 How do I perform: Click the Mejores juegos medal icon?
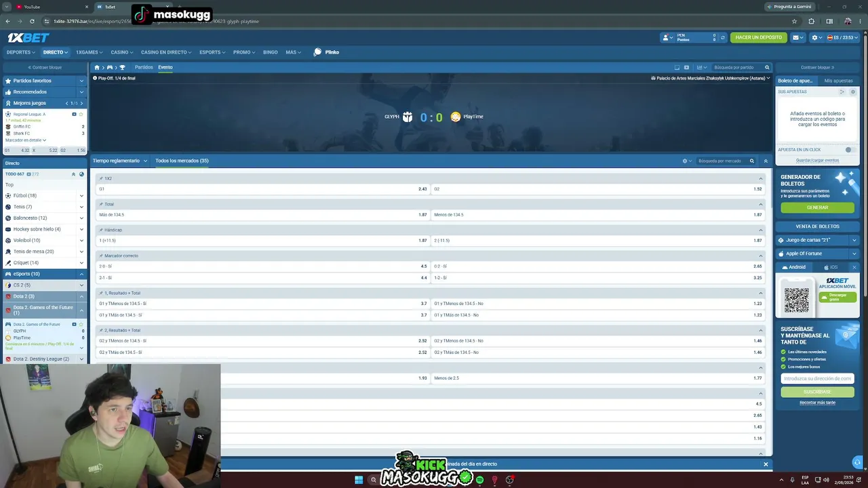[x=8, y=103]
